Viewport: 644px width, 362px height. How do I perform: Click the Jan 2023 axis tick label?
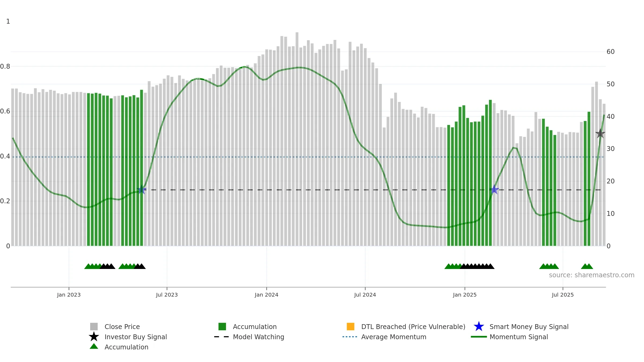tap(69, 295)
